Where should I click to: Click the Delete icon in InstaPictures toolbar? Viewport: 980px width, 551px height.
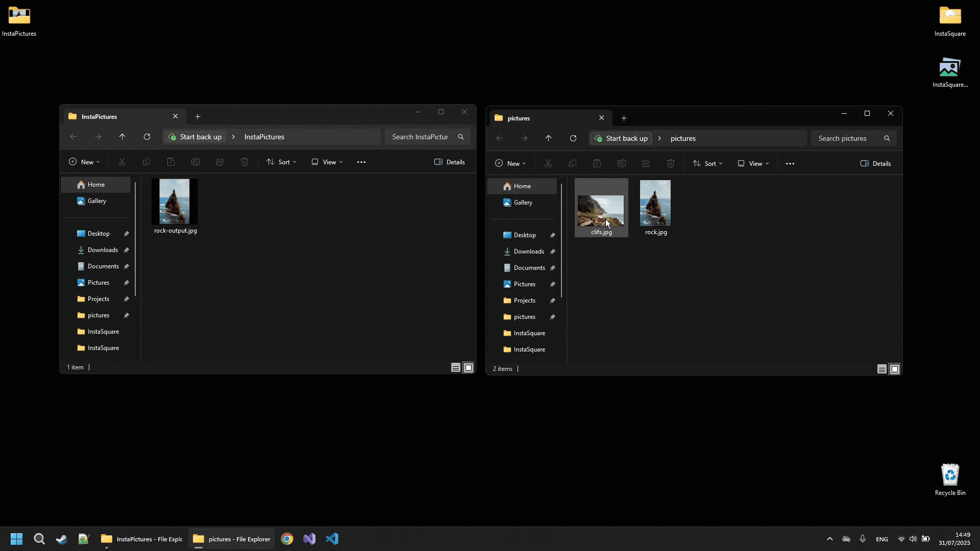(x=244, y=162)
